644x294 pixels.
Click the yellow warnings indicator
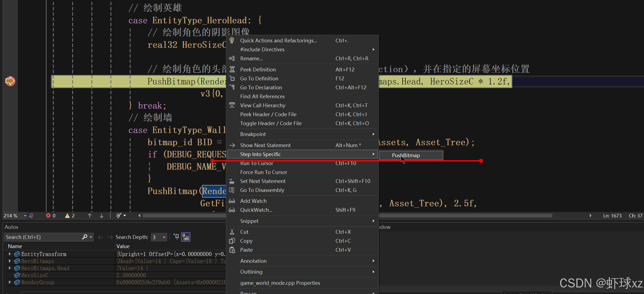(x=70, y=216)
